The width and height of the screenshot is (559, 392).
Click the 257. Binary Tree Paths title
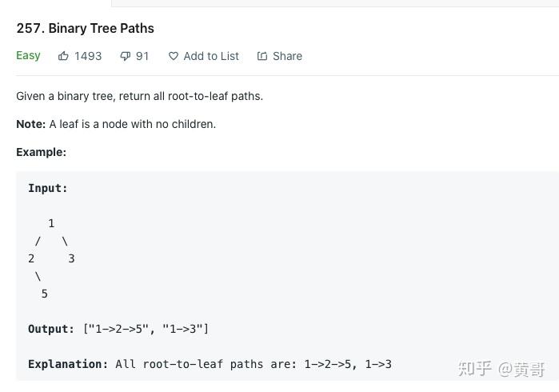click(x=86, y=28)
